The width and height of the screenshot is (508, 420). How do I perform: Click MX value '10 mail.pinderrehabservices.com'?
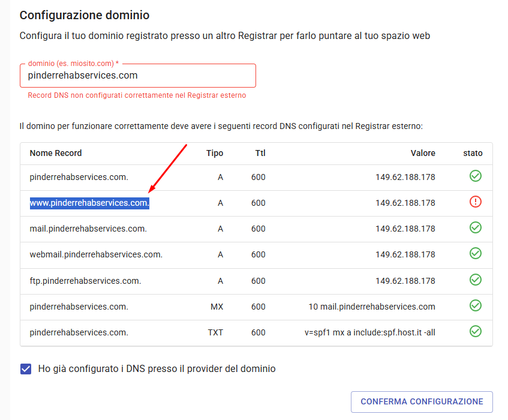372,306
